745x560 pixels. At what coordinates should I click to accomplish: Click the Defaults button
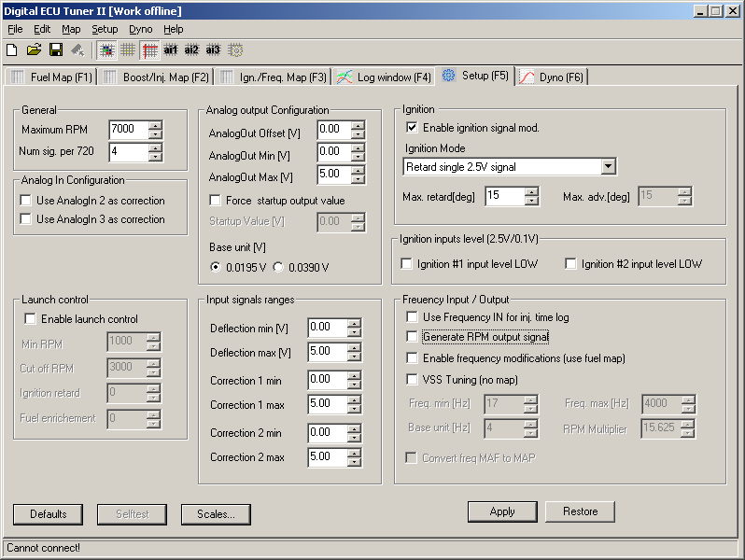(x=48, y=514)
